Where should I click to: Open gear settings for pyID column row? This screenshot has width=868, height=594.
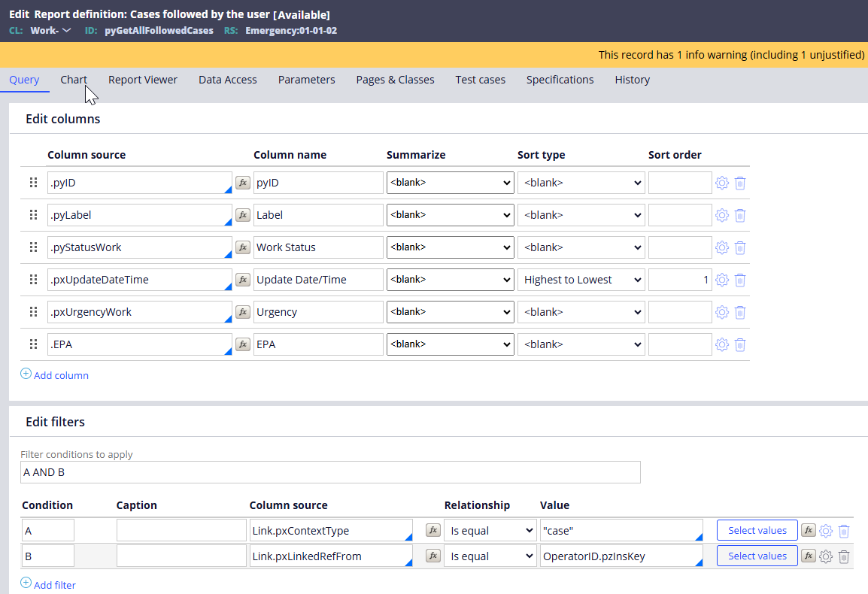pos(722,183)
